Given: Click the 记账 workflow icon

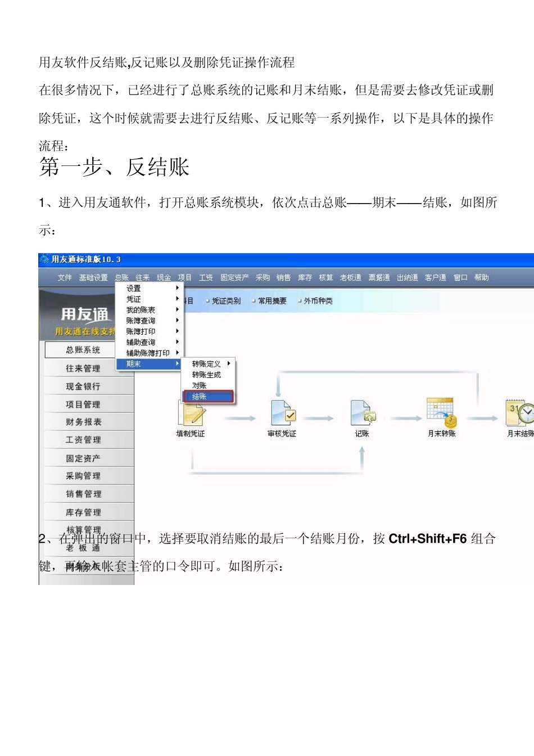Looking at the screenshot, I should (x=363, y=413).
